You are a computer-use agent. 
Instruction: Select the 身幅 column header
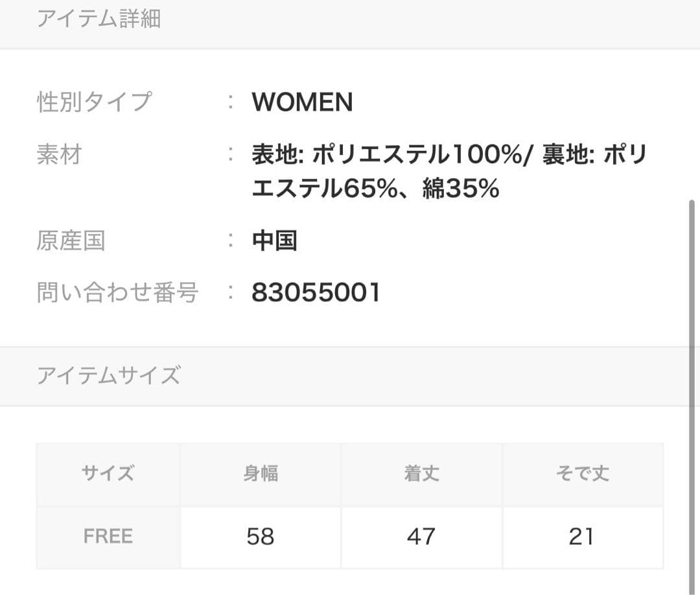click(261, 474)
